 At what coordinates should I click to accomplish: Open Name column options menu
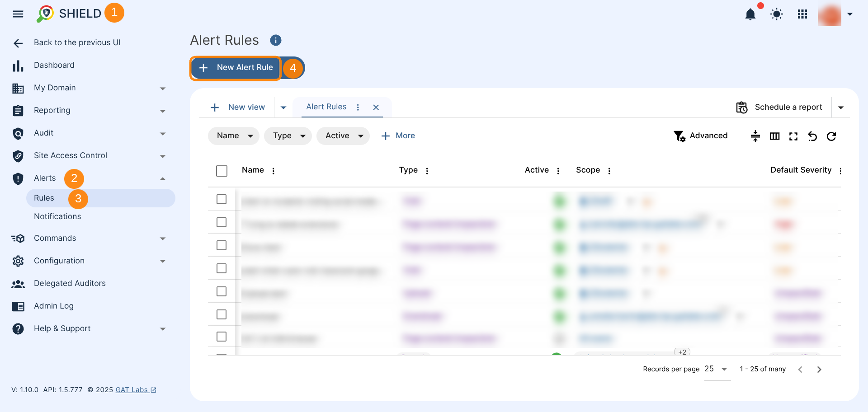tap(274, 171)
